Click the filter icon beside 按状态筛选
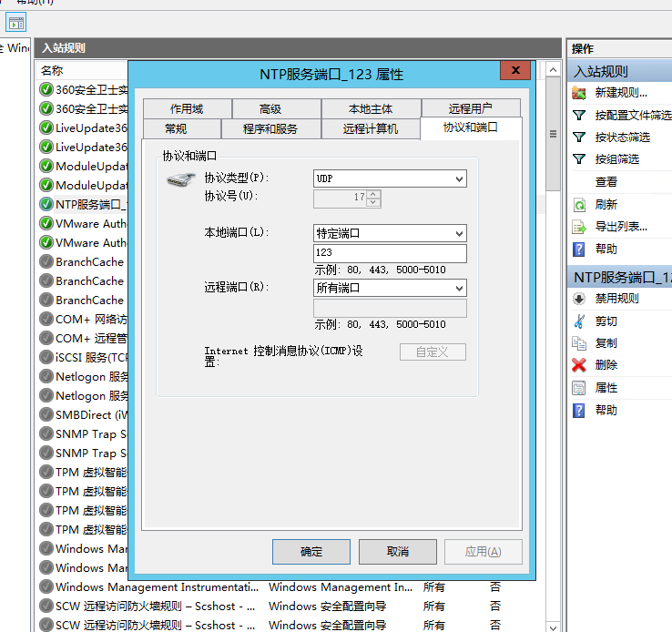Viewport: 672px width, 632px height. coord(579,138)
